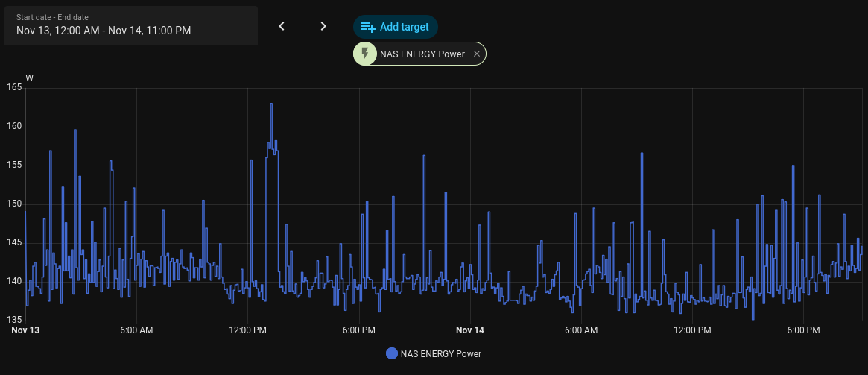868x375 pixels.
Task: Click the 165 value on the Y axis
Action: (14, 87)
